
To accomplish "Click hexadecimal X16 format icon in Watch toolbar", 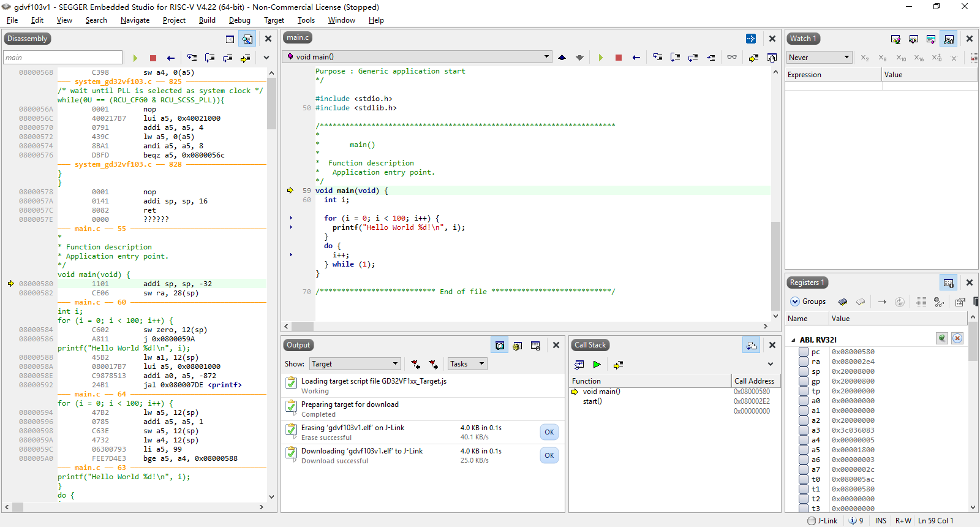I will [x=919, y=58].
